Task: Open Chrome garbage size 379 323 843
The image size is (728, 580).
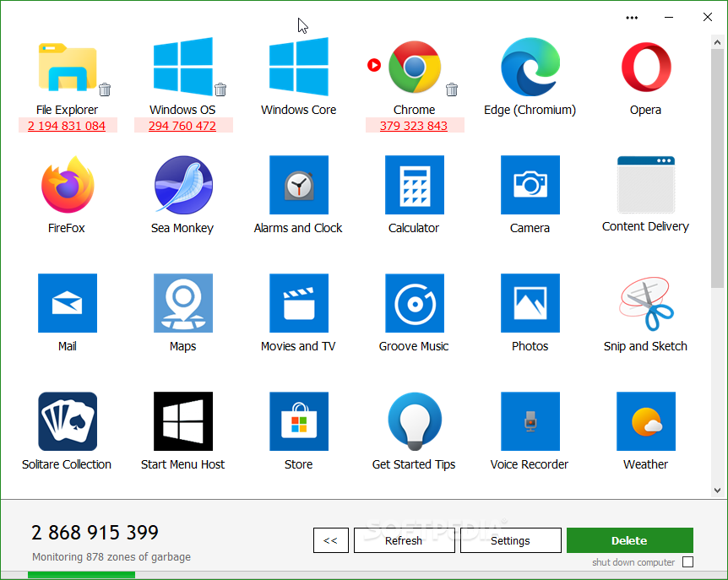Action: click(414, 126)
